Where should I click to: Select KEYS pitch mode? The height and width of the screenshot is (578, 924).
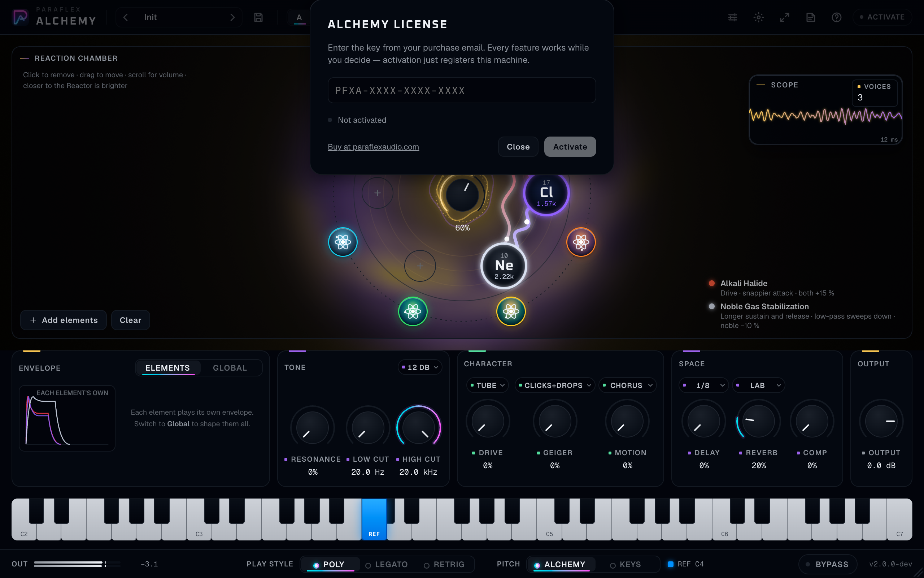coord(626,564)
